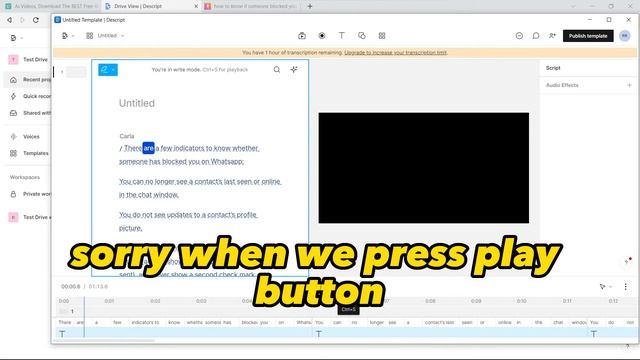Switch to the AI Videos browser tab
640x360 pixels.
[50, 6]
